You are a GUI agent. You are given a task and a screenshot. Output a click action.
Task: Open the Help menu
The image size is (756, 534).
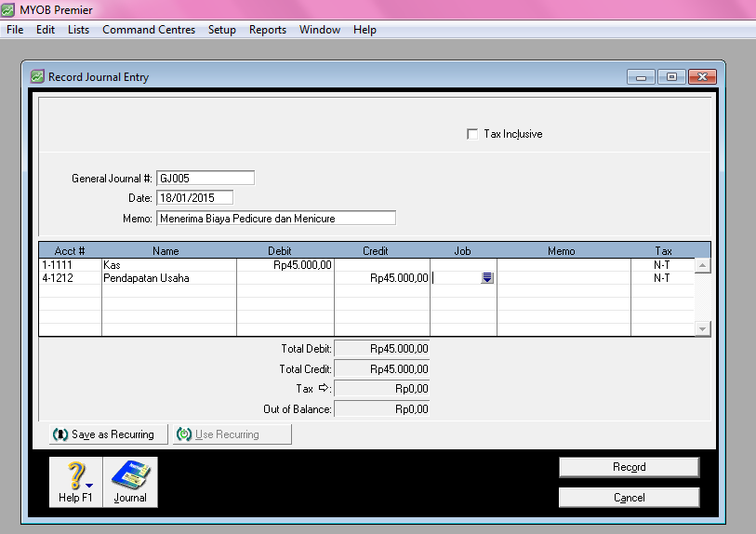365,30
